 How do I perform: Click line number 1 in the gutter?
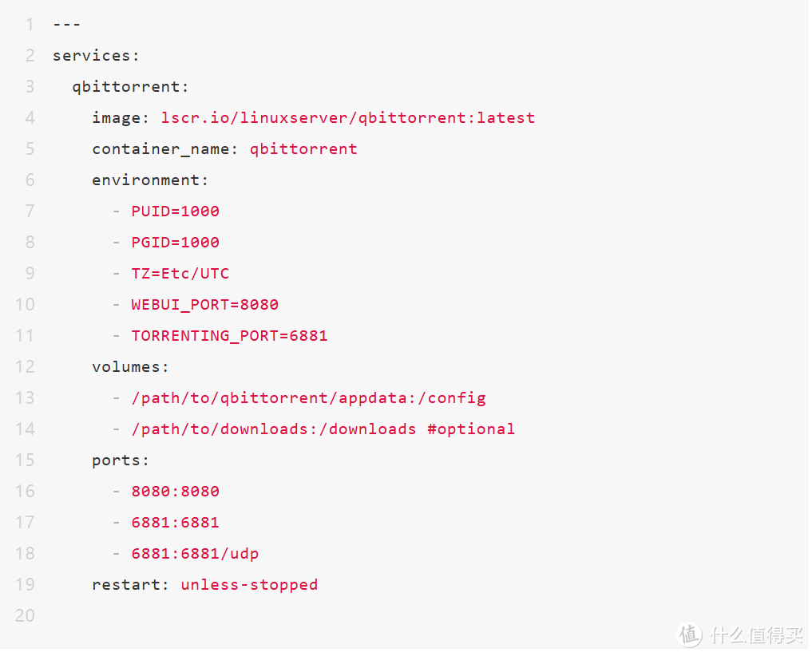pyautogui.click(x=30, y=25)
